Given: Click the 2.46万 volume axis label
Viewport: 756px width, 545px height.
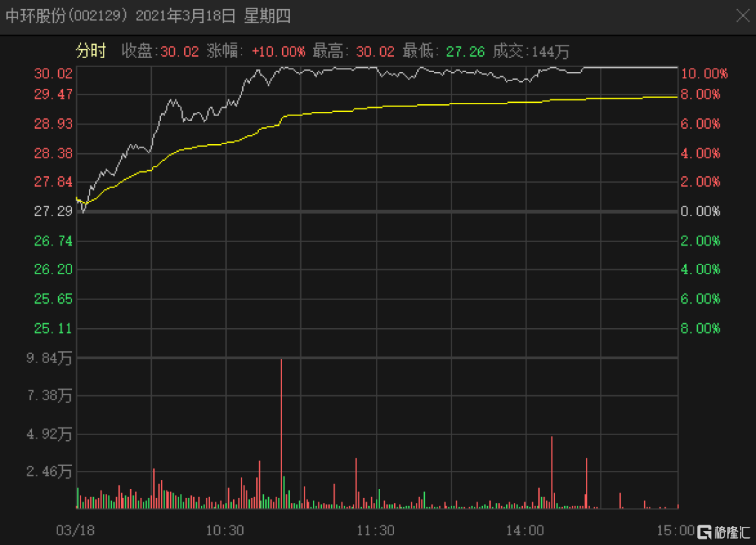Looking at the screenshot, I should click(x=49, y=472).
